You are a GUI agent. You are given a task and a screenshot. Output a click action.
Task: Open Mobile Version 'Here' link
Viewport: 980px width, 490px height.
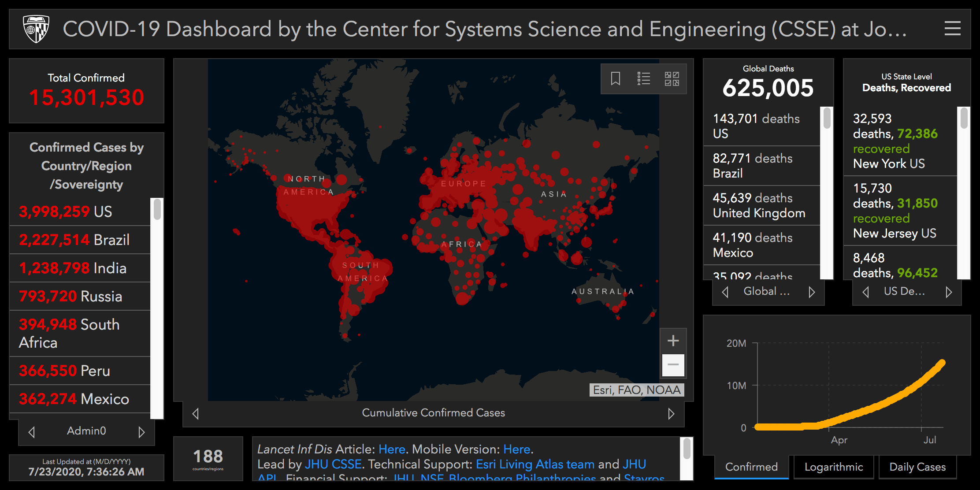(516, 449)
